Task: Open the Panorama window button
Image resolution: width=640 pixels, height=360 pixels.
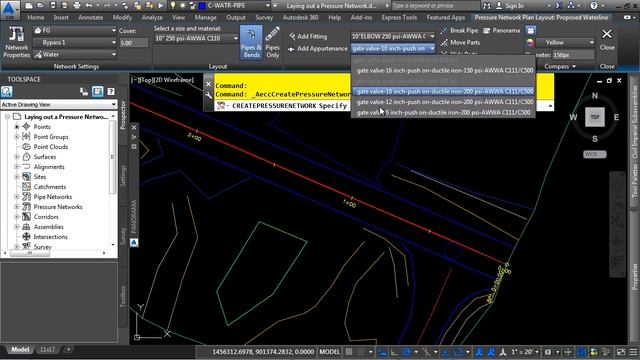Action: click(x=501, y=31)
